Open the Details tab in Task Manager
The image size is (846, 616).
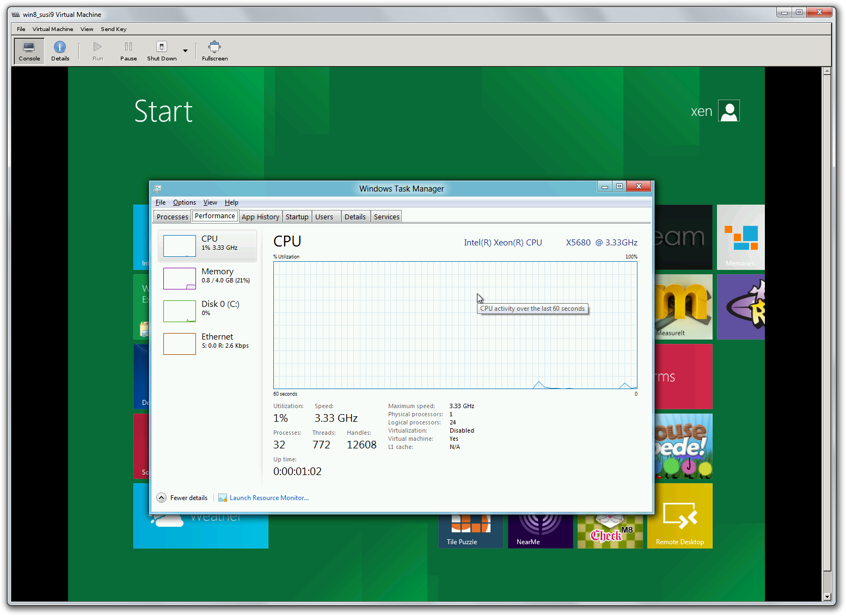(x=355, y=217)
